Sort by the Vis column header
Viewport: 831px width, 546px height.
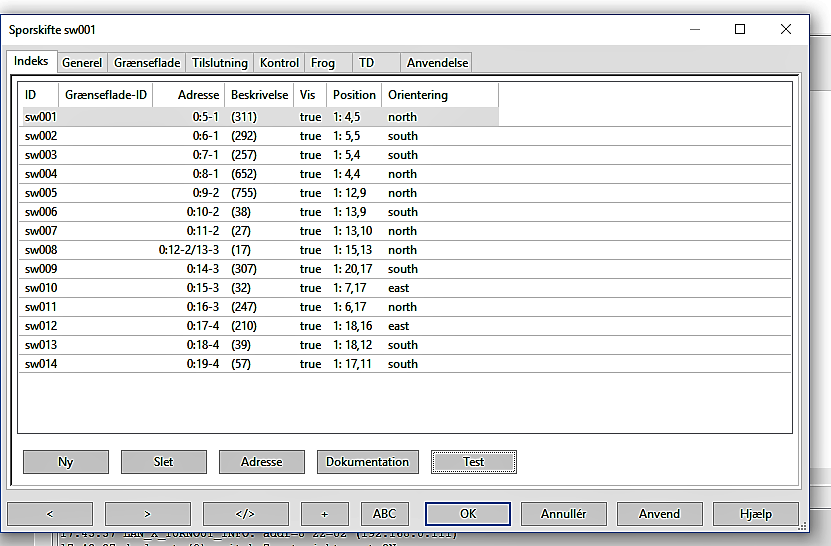click(310, 95)
